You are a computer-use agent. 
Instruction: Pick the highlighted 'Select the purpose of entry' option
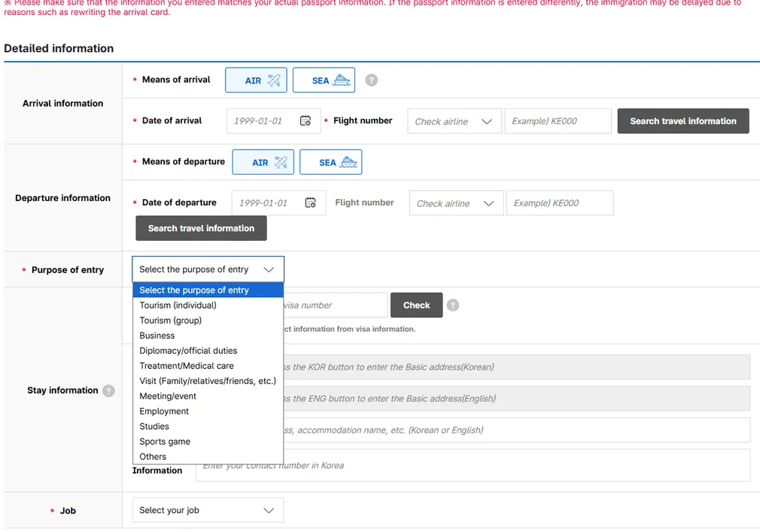[x=208, y=290]
